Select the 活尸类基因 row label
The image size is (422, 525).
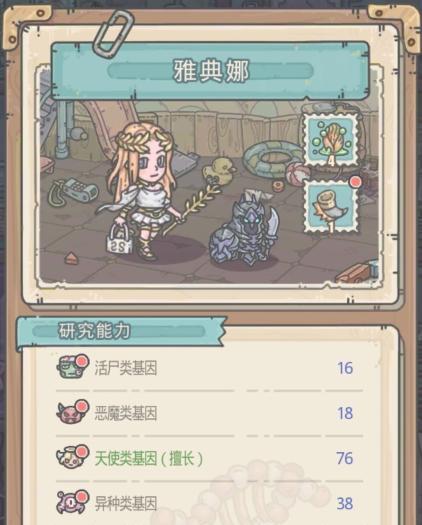(126, 368)
